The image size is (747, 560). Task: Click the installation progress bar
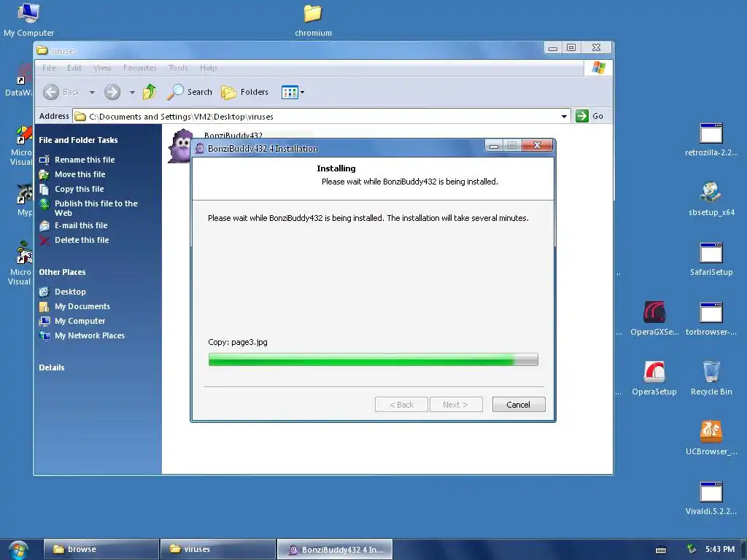373,359
